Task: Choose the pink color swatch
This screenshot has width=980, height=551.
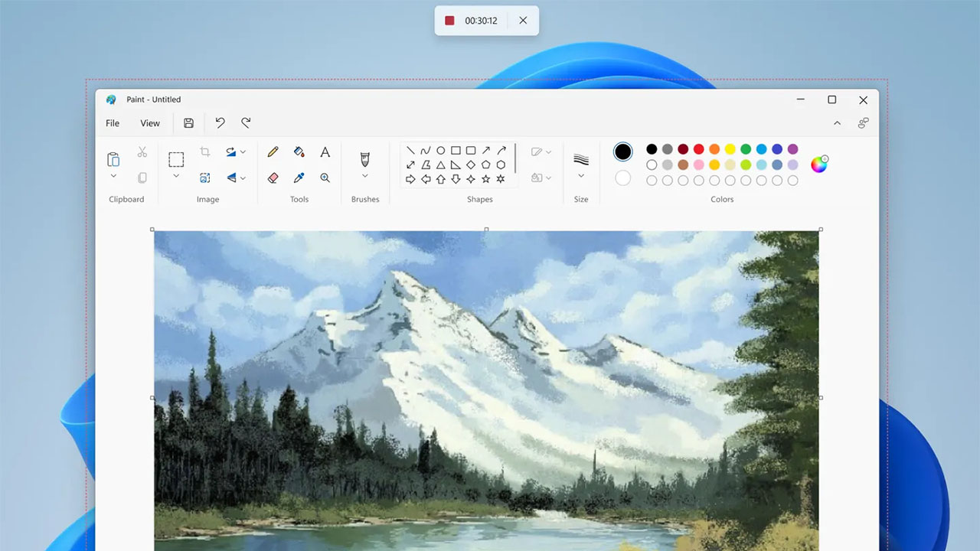Action: pos(699,165)
